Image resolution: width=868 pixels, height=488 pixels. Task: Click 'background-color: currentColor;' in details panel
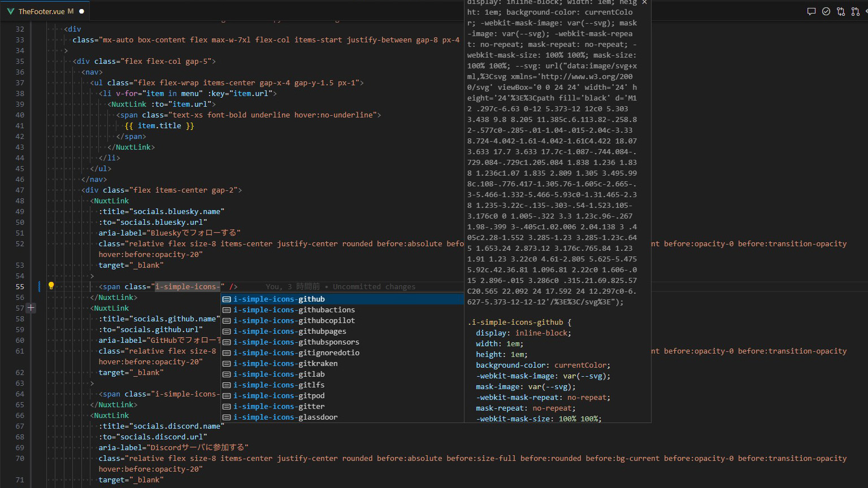(x=543, y=365)
